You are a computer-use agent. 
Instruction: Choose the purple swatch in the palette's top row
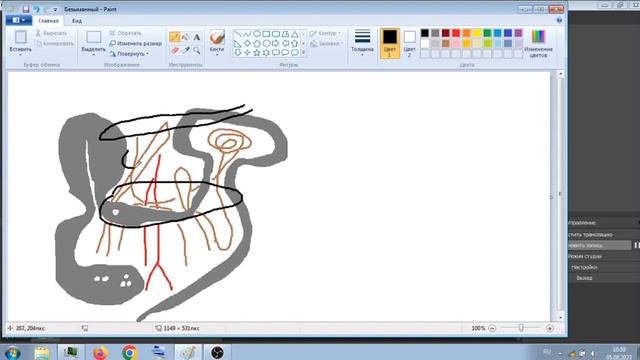(x=518, y=33)
